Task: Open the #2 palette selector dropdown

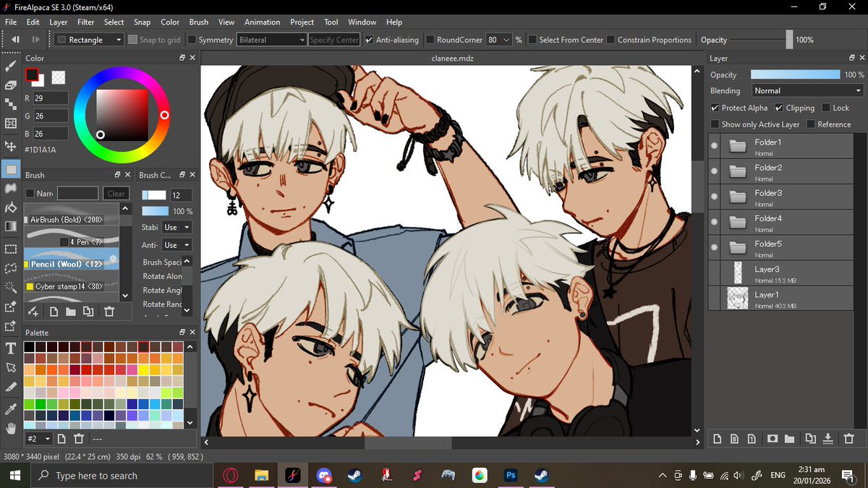Action: click(x=39, y=439)
